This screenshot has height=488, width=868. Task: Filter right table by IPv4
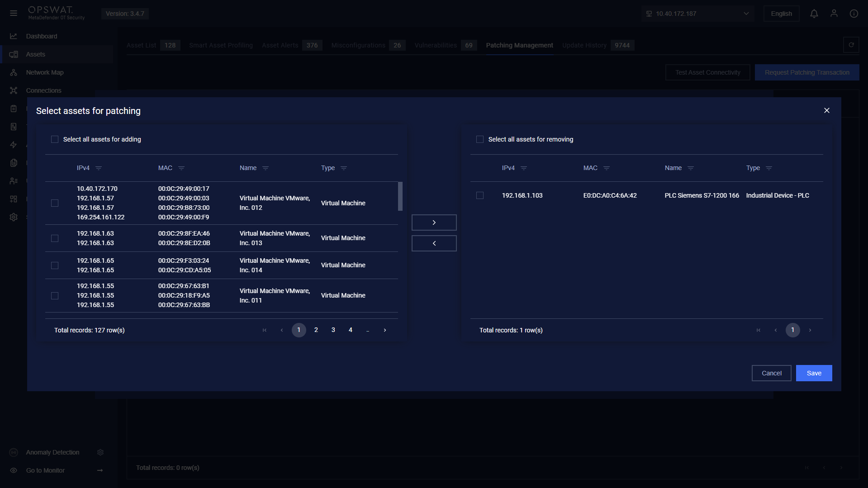click(x=524, y=168)
